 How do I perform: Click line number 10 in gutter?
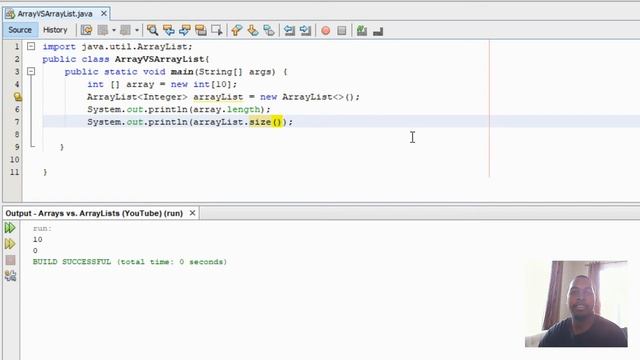coord(15,160)
